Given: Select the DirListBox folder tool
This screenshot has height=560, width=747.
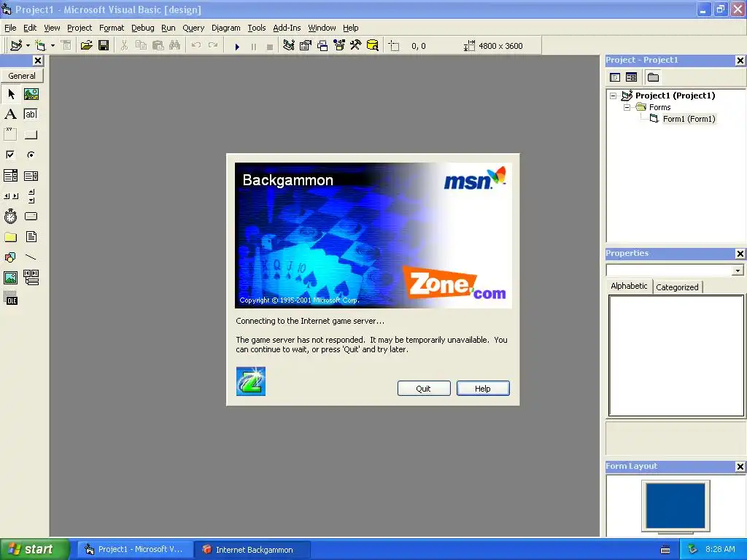Looking at the screenshot, I should click(x=11, y=237).
